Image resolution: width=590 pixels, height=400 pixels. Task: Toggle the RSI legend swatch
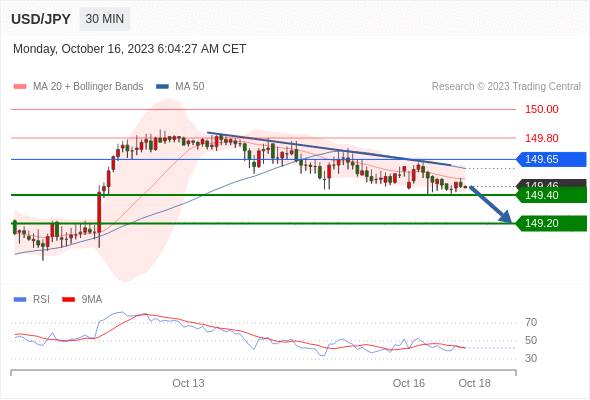(x=20, y=300)
